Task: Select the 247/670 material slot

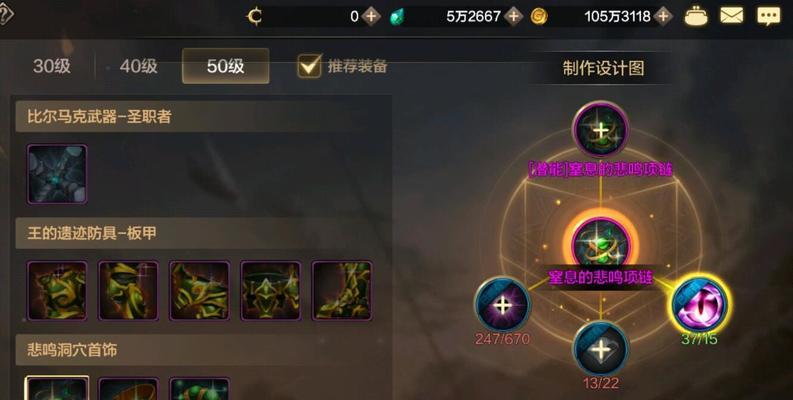Action: [x=502, y=305]
